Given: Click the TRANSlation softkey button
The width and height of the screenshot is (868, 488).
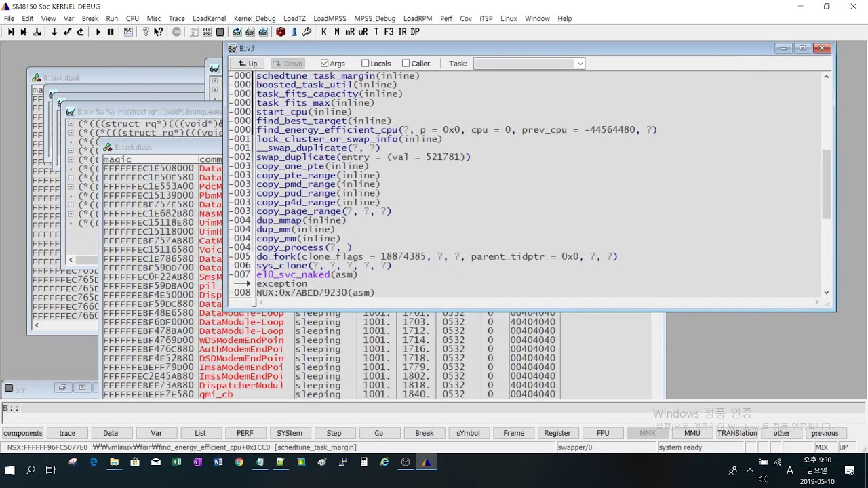Looking at the screenshot, I should coord(737,433).
